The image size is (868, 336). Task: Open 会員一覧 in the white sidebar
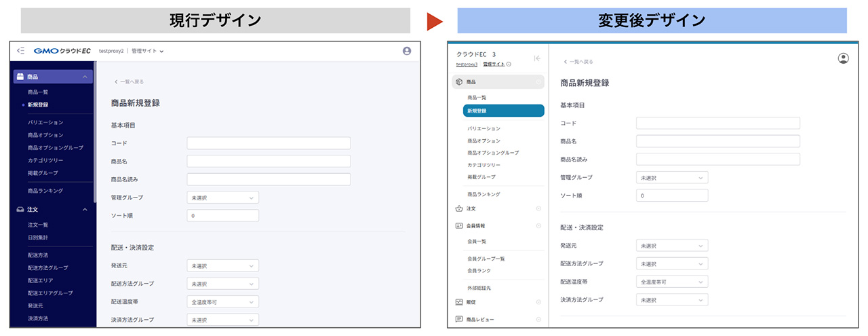[x=477, y=241]
